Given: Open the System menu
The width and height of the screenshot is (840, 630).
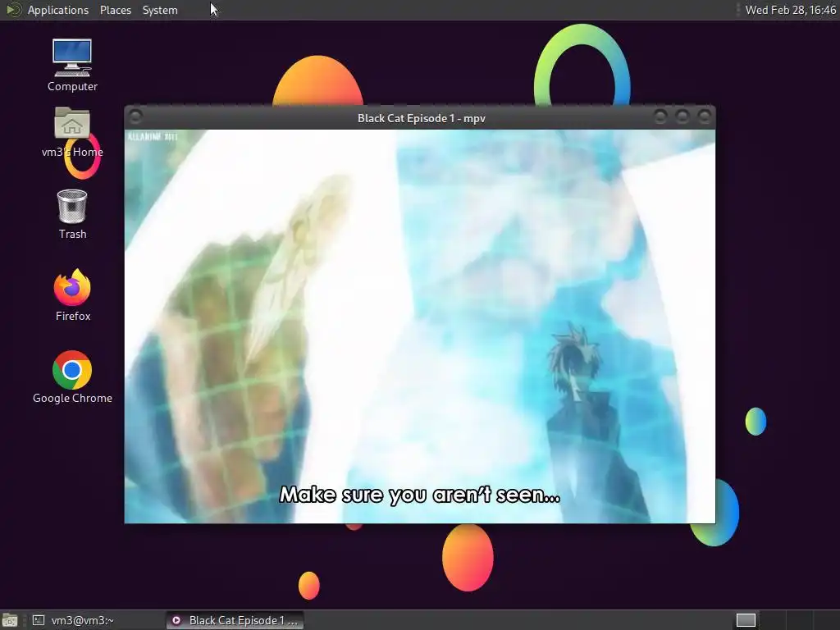Looking at the screenshot, I should point(160,10).
